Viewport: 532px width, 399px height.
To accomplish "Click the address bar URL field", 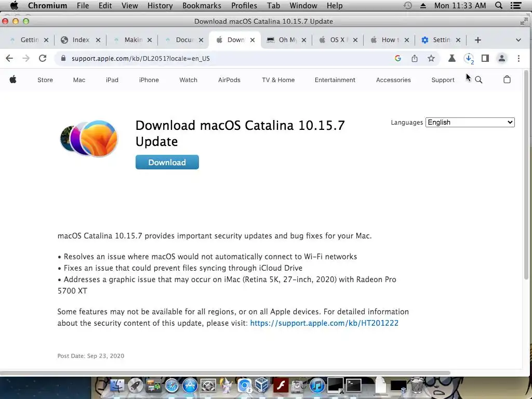I will tap(224, 58).
